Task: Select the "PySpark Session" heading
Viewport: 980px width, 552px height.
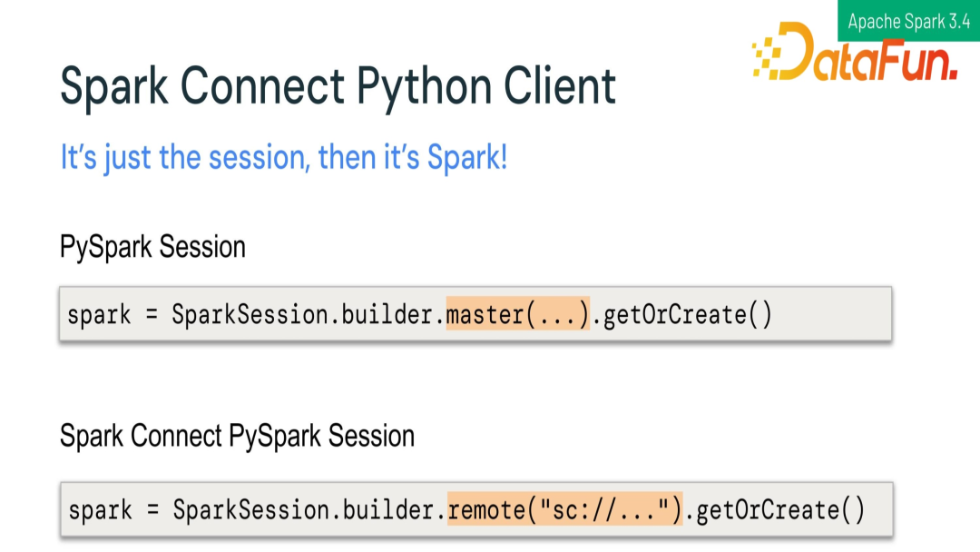Action: pyautogui.click(x=152, y=247)
